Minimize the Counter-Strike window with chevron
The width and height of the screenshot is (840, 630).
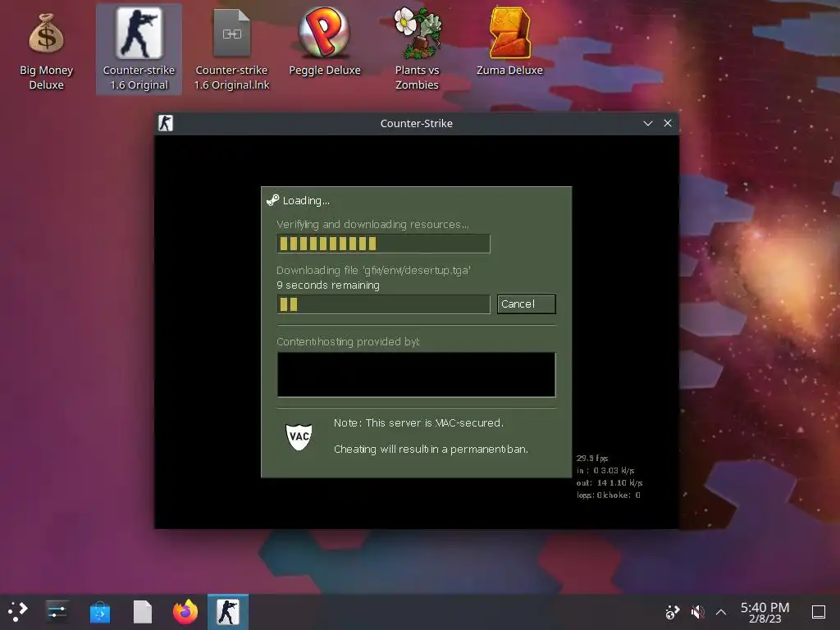(x=648, y=123)
